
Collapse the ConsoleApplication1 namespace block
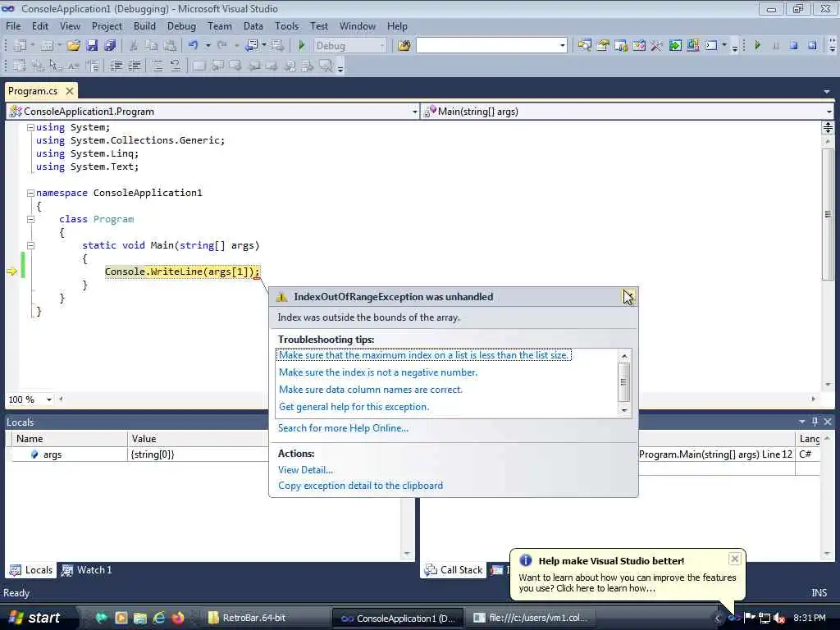coord(30,193)
